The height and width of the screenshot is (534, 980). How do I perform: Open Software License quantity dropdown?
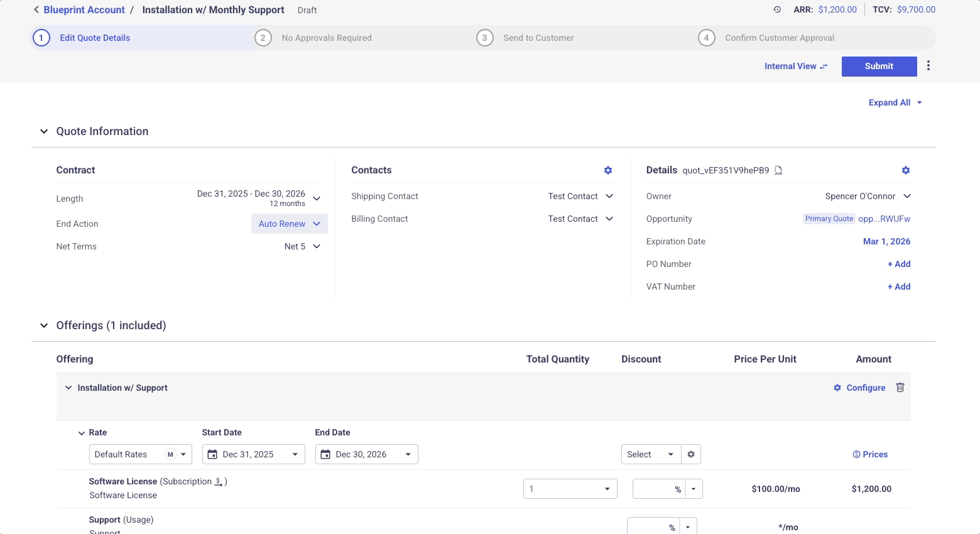570,489
